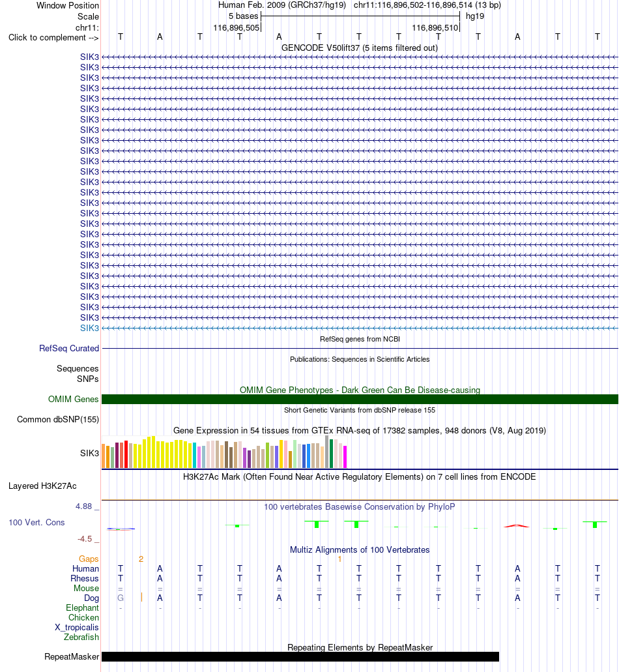
Task: Select the light blue SIK3 transcript label
Action: [x=89, y=328]
